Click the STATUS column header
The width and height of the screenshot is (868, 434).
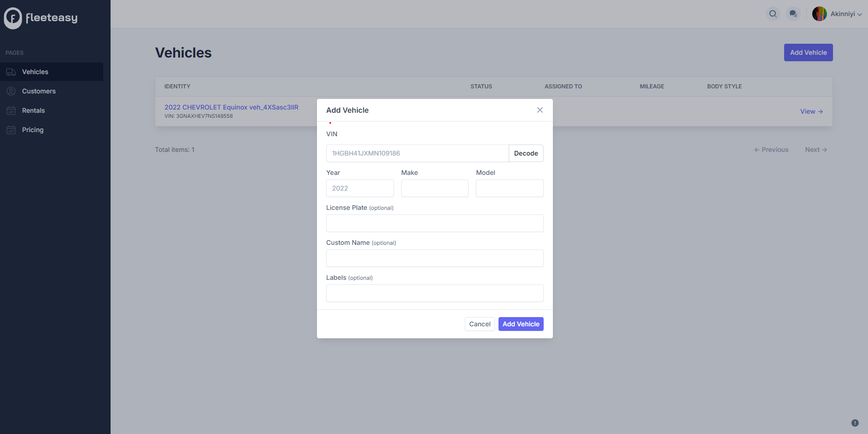pos(481,87)
